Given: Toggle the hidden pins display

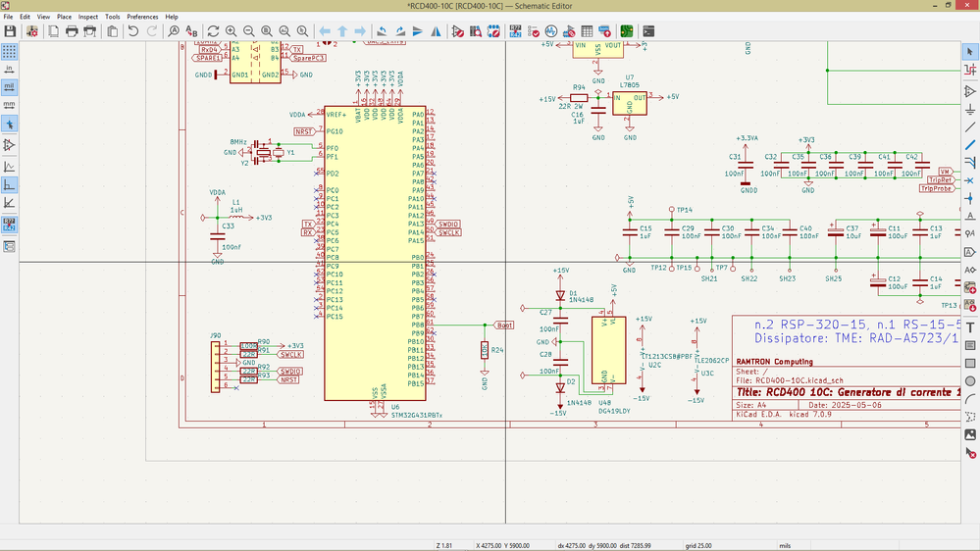Looking at the screenshot, I should click(x=10, y=145).
